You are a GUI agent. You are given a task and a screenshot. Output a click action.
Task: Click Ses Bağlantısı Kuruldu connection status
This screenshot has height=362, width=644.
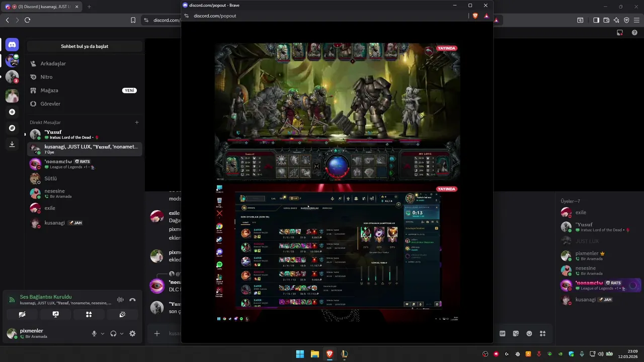pos(46,297)
